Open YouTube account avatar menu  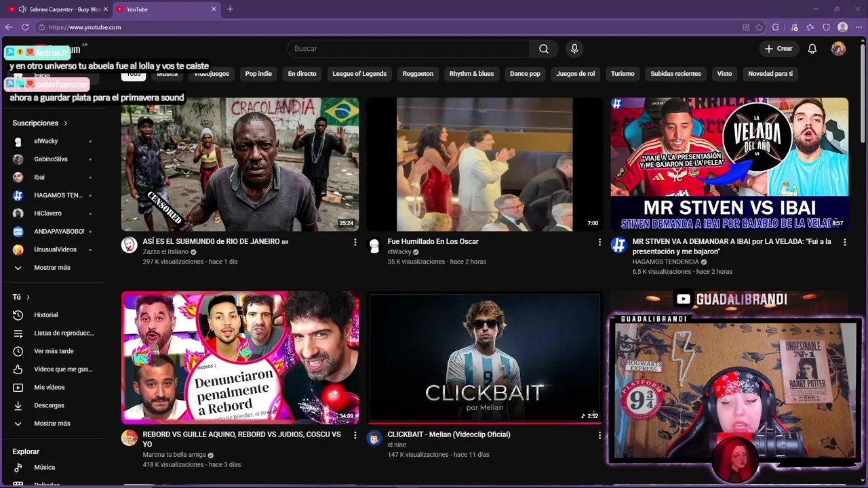click(x=839, y=49)
